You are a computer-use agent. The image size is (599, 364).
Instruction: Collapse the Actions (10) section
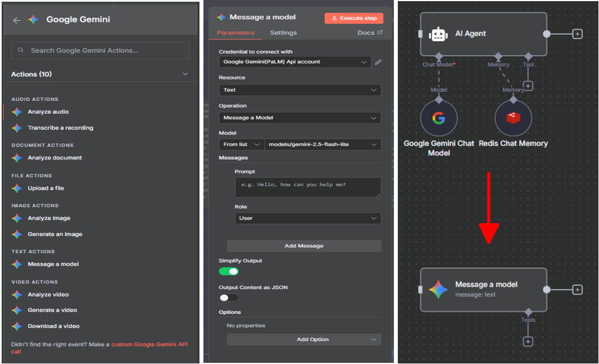point(185,74)
